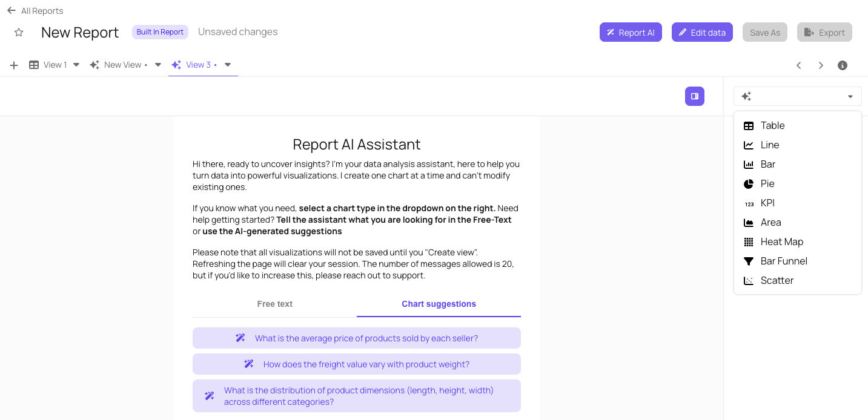Screen dimensions: 868x420
Task: Select the Area chart option
Action: tap(770, 222)
